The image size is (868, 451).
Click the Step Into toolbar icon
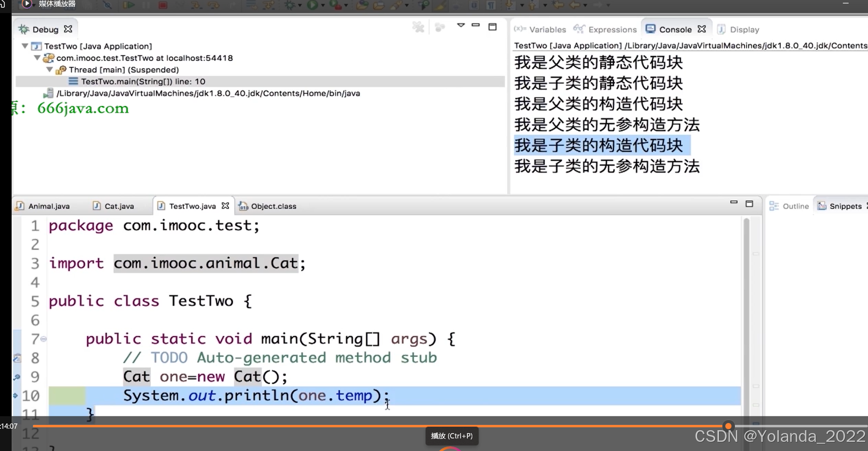196,5
